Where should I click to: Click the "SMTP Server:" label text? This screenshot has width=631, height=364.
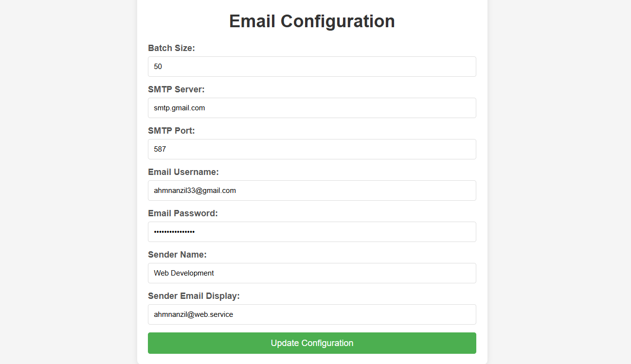coord(176,89)
